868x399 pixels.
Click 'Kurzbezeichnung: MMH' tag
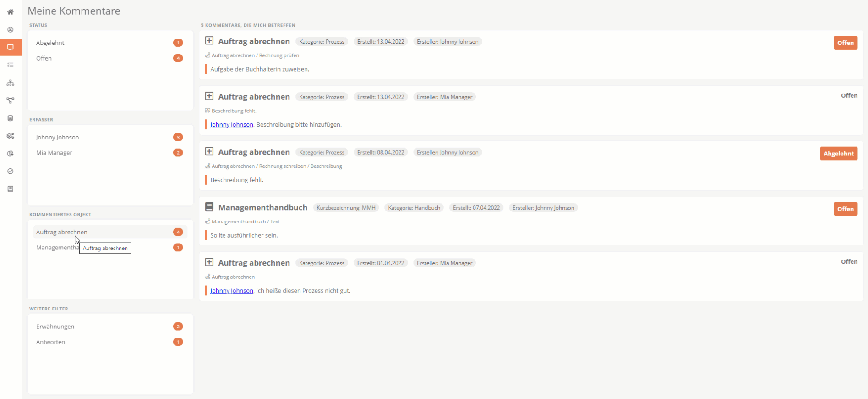346,208
